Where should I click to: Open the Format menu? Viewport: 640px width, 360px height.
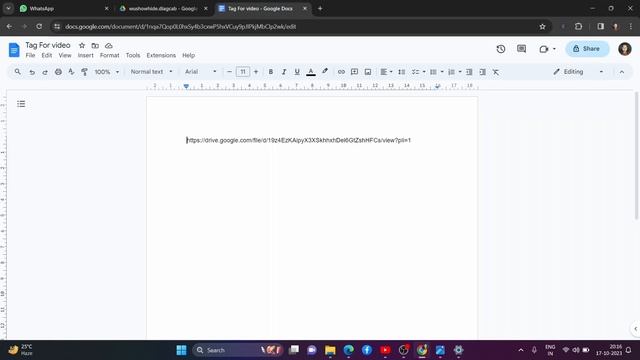point(109,55)
